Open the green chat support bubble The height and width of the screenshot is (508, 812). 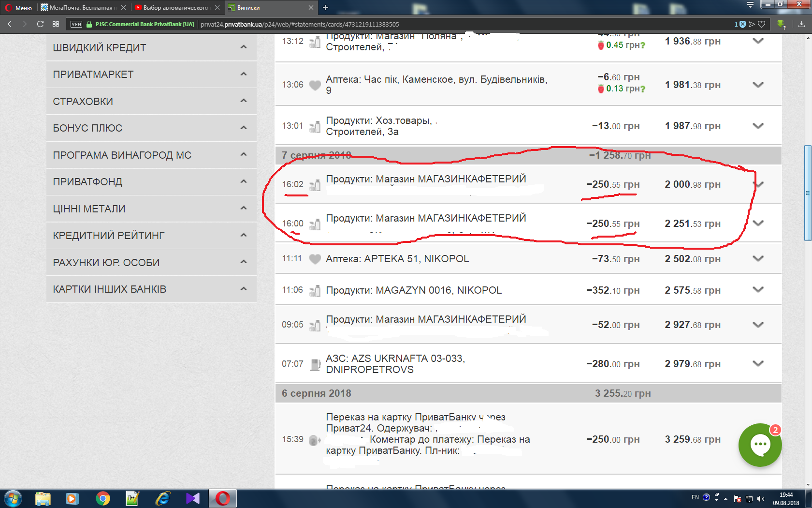tap(760, 445)
